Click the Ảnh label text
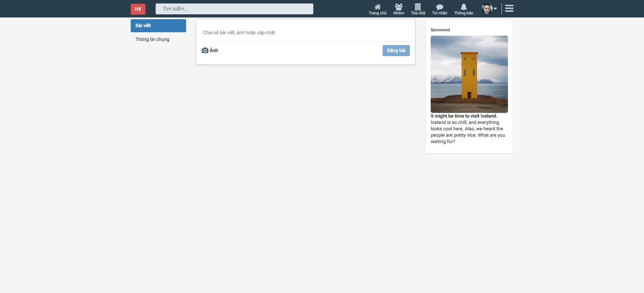 pyautogui.click(x=214, y=50)
